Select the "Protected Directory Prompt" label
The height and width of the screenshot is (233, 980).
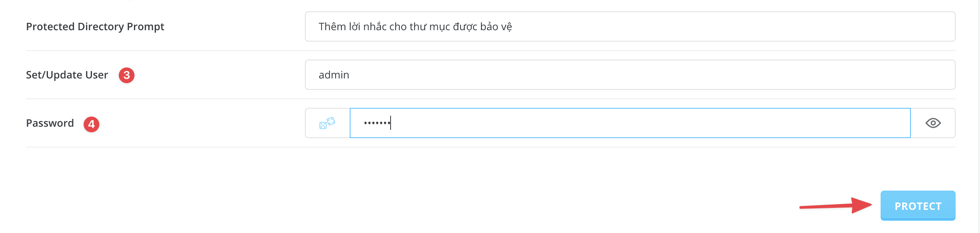(95, 27)
